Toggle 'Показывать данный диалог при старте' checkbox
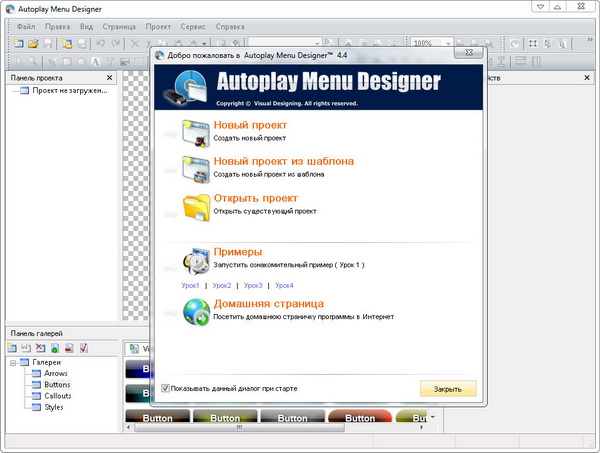 click(165, 388)
